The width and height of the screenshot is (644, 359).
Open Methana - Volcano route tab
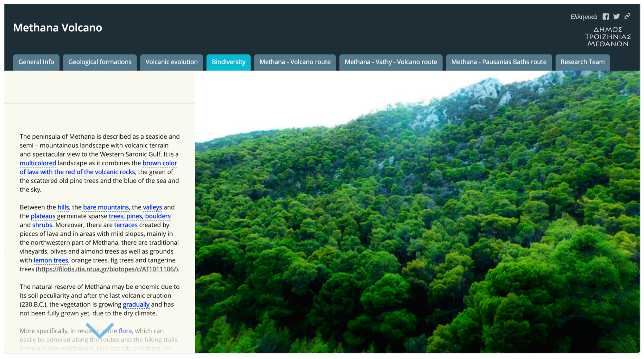[x=295, y=62]
